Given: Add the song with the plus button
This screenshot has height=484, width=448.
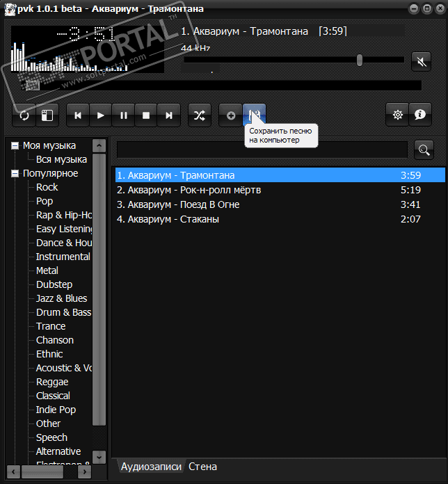Looking at the screenshot, I should point(231,115).
